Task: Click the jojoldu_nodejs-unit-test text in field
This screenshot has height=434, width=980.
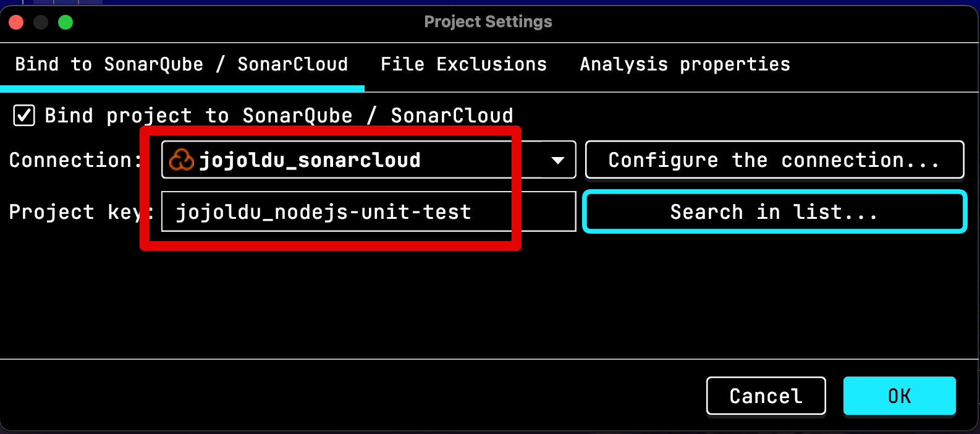Action: point(323,212)
